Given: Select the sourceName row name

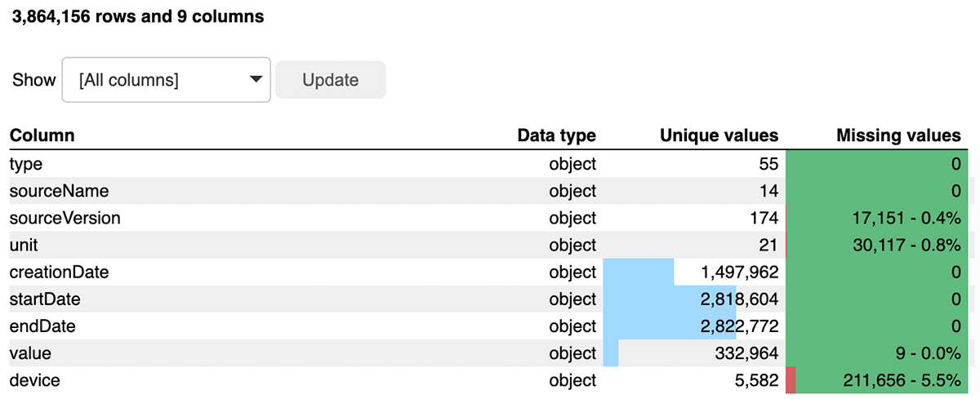Looking at the screenshot, I should pos(59,191).
